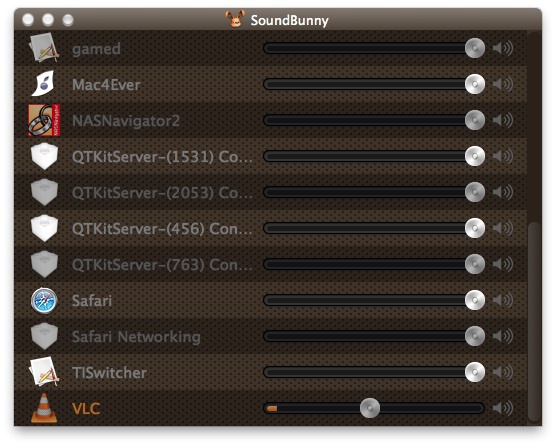Click the QTKitServer-(1531) block icon

click(44, 156)
